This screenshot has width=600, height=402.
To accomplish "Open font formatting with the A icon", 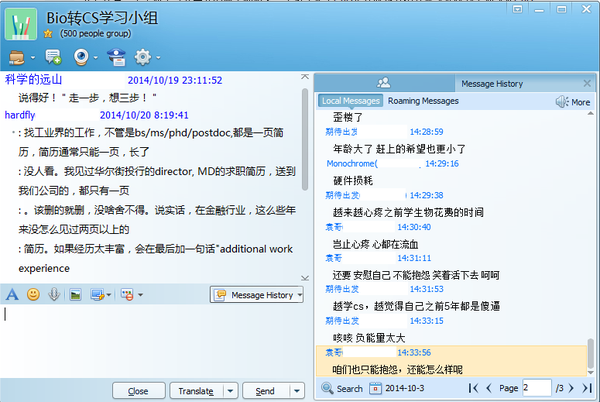I will [x=12, y=294].
